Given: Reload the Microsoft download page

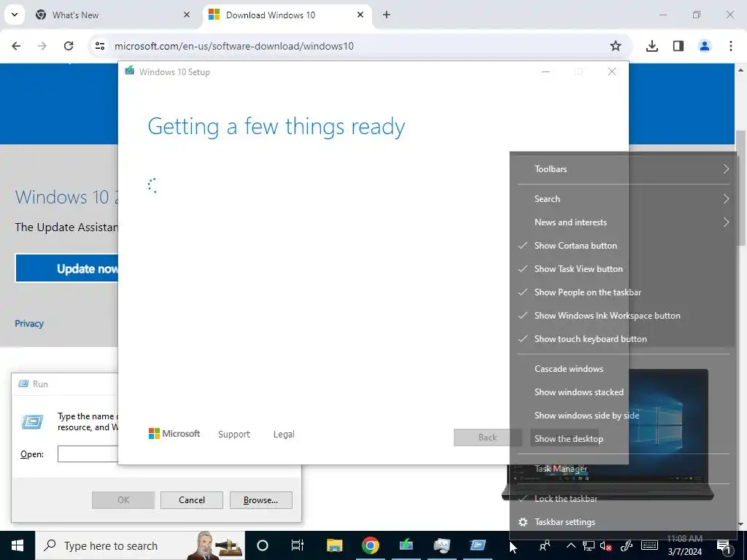Looking at the screenshot, I should 69,46.
